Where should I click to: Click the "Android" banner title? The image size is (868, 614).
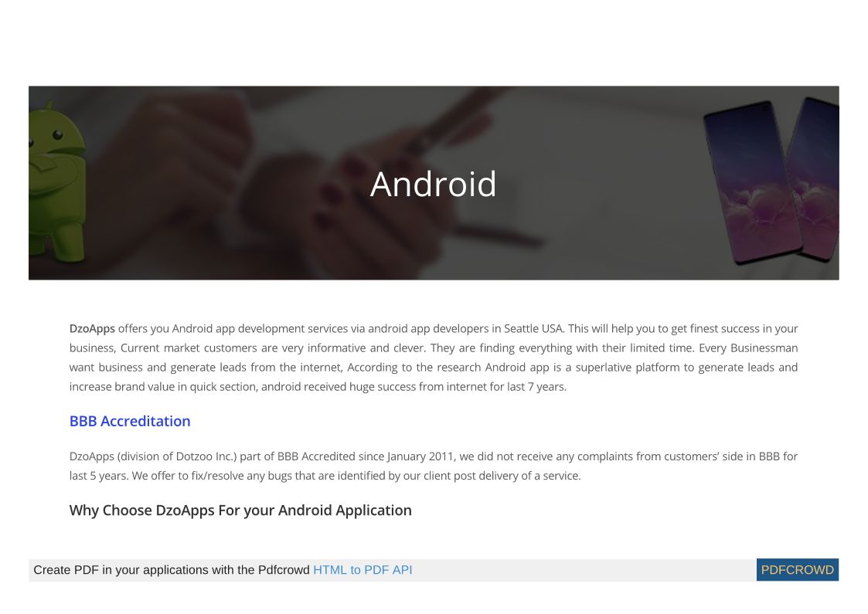point(433,184)
